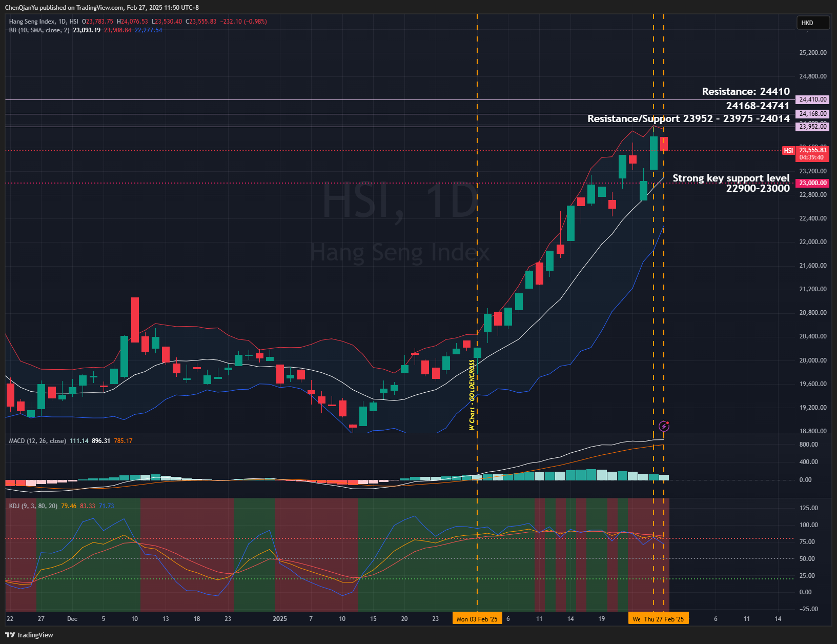Click the KDJ value 83.33

88,506
